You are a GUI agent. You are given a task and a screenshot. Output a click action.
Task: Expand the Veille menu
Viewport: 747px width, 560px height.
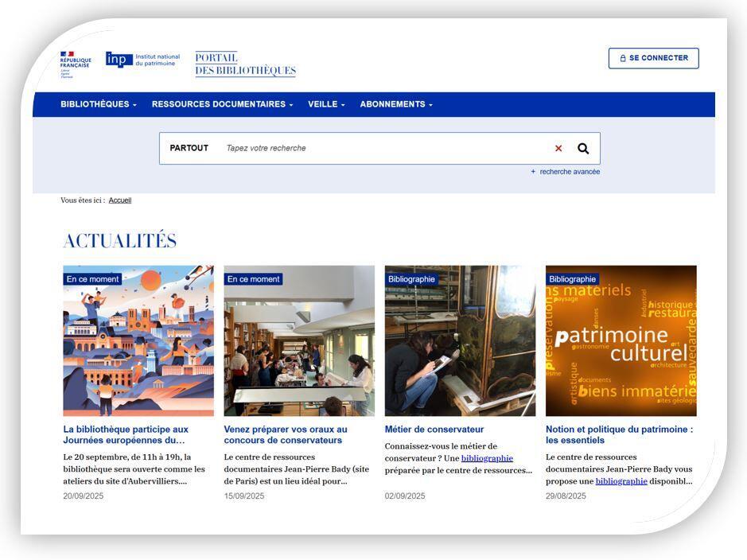click(326, 104)
